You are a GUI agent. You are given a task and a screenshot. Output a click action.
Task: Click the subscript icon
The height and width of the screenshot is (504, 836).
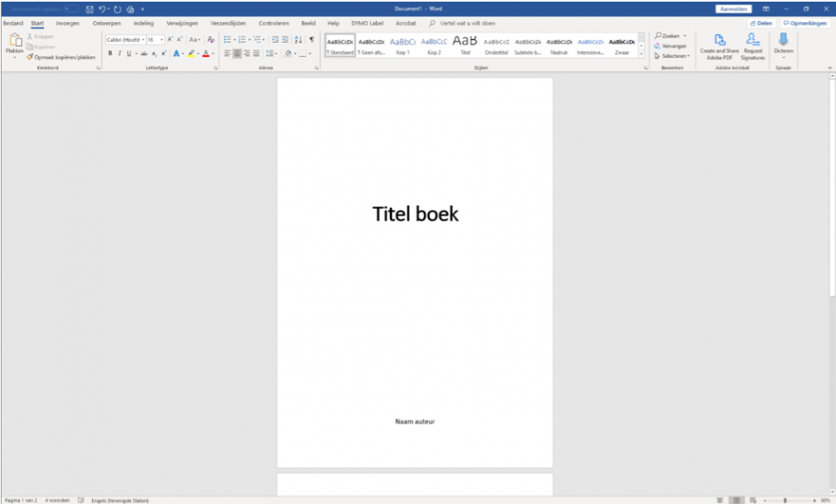click(x=154, y=53)
